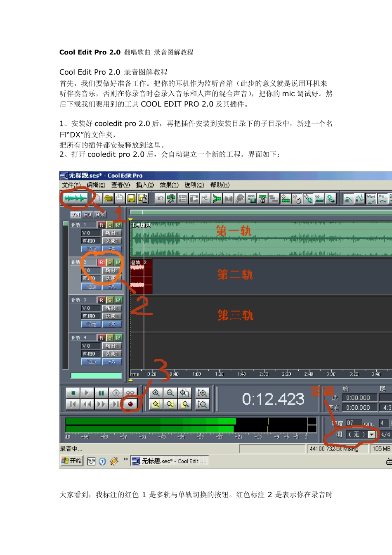Click the FX button on track 3
This screenshot has width=392, height=555.
click(x=112, y=324)
